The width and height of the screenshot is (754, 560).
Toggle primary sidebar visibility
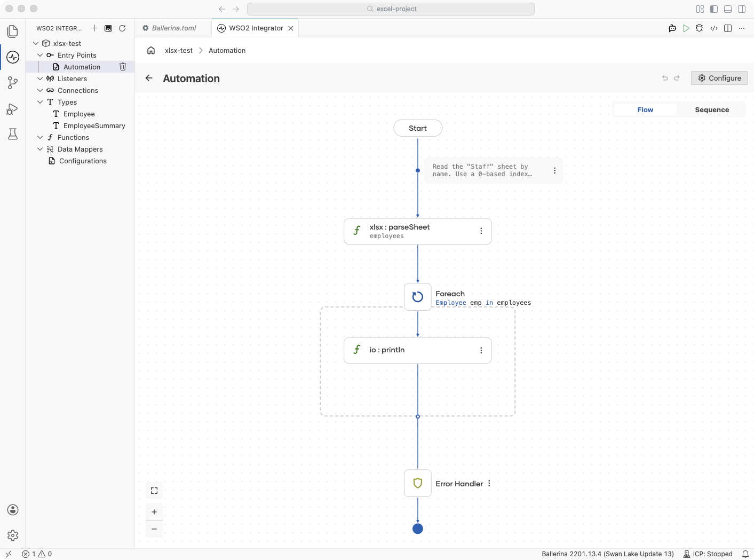(x=714, y=9)
